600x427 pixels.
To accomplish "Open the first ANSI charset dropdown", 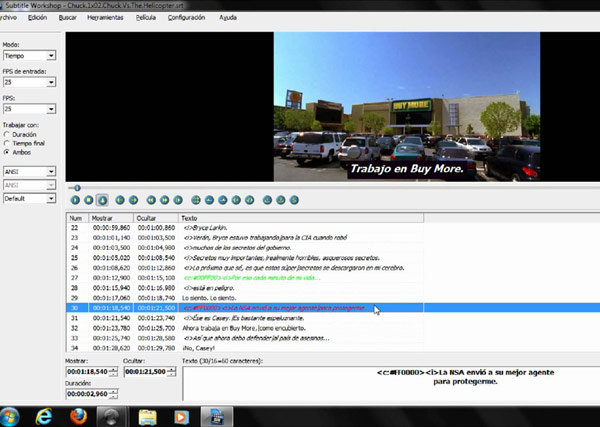I will (29, 171).
